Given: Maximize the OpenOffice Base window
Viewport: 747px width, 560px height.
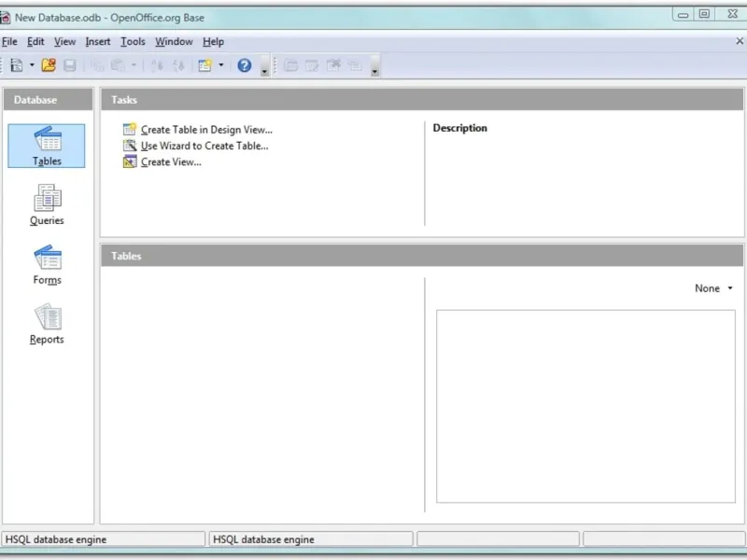Looking at the screenshot, I should pos(704,14).
